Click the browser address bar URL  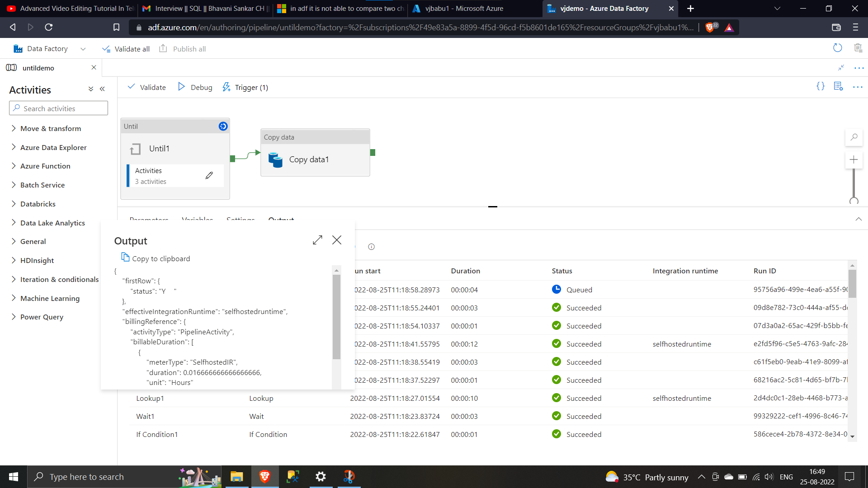420,28
